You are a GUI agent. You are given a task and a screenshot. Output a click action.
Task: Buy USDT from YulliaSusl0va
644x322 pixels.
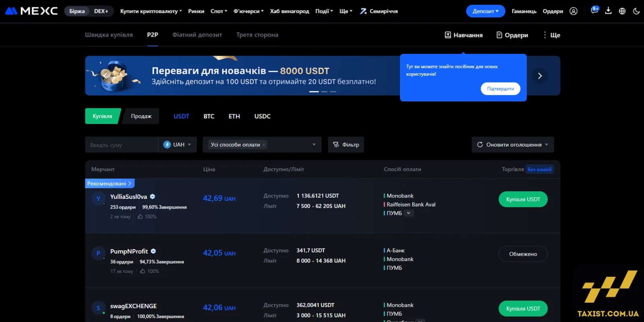pyautogui.click(x=523, y=199)
